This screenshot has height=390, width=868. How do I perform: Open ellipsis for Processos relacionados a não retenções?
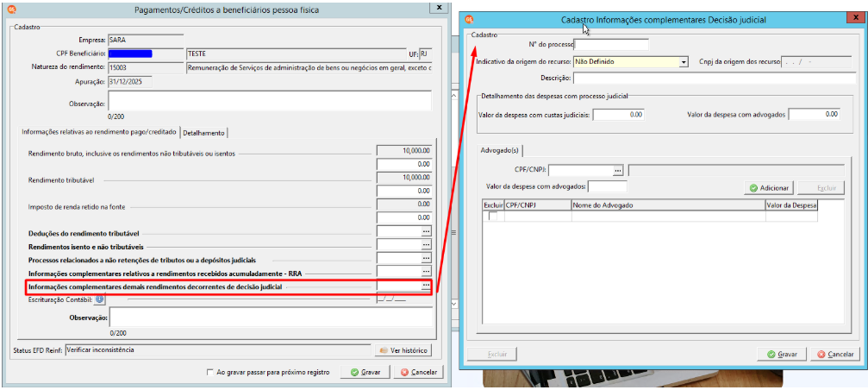(x=426, y=258)
